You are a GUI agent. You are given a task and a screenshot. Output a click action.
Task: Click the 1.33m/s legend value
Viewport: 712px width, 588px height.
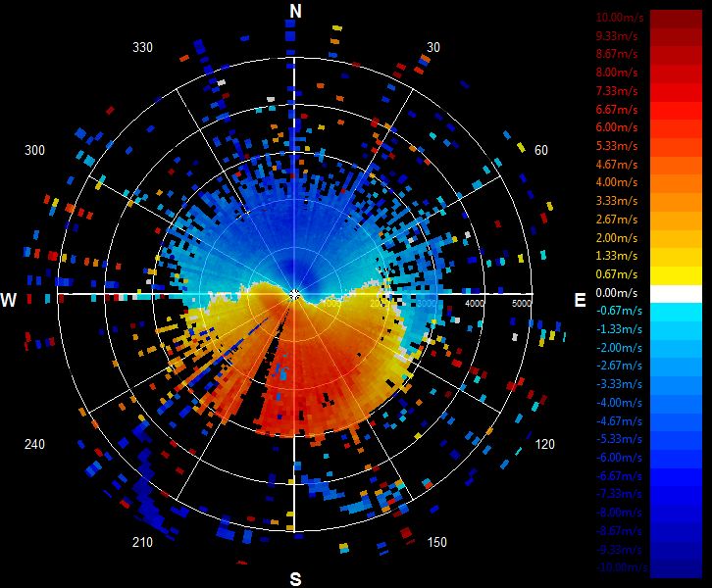(617, 256)
